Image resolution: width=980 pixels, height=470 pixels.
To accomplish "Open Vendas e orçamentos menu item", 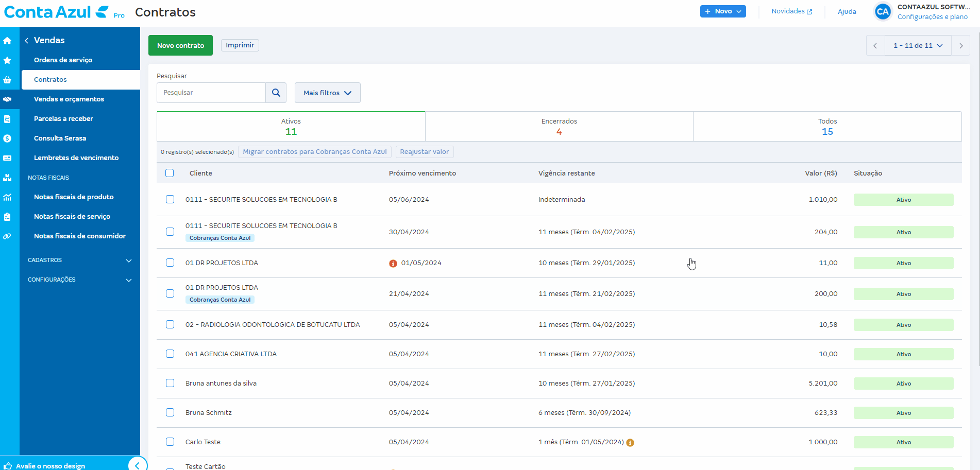I will pos(69,99).
